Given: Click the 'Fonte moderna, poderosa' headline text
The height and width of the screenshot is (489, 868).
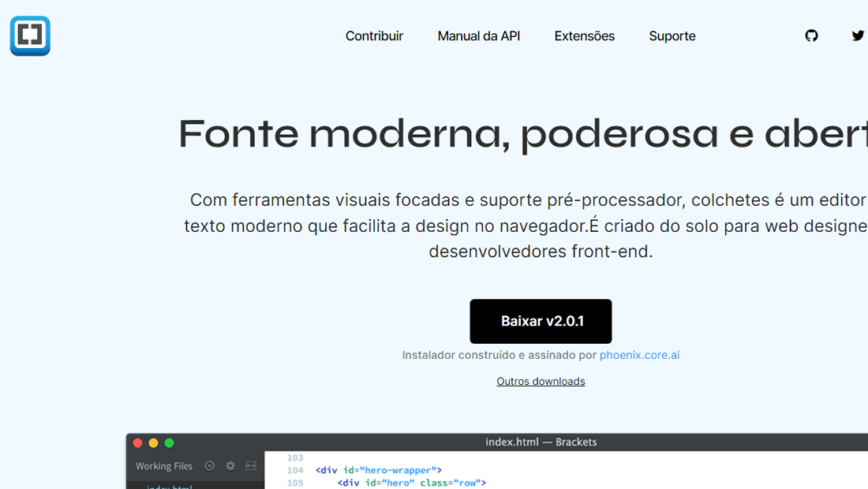Looking at the screenshot, I should click(448, 134).
